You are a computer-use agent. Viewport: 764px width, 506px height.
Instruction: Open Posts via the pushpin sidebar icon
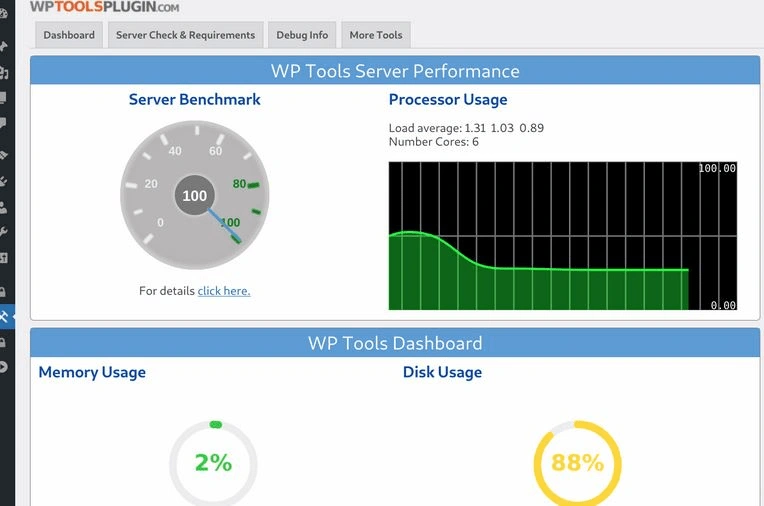click(4, 46)
